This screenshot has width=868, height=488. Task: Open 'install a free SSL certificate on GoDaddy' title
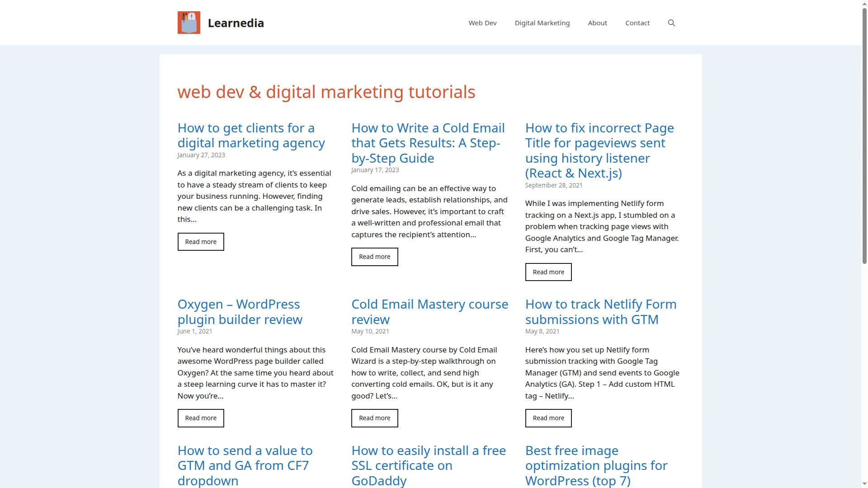click(429, 465)
